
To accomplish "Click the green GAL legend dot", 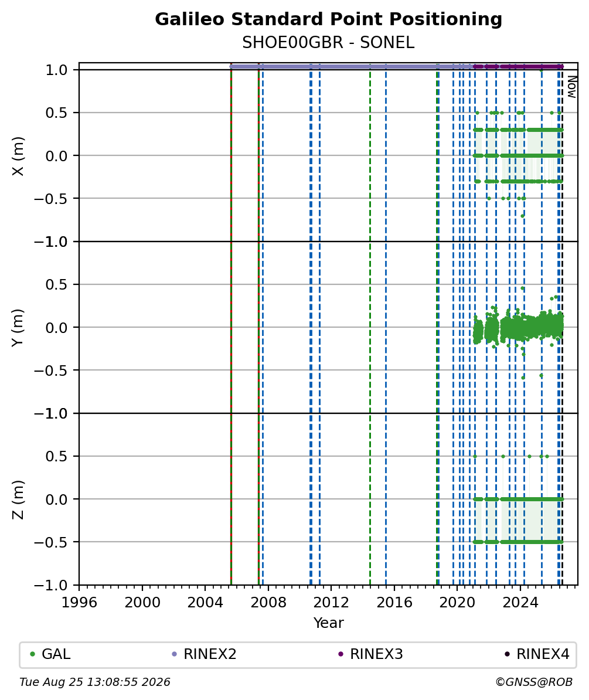I will [x=32, y=654].
